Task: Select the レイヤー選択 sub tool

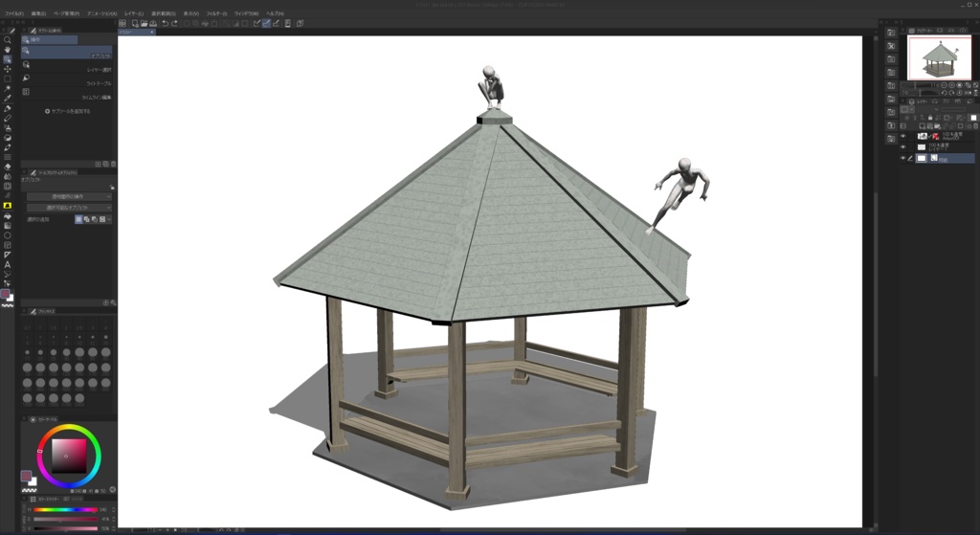Action: click(67, 66)
